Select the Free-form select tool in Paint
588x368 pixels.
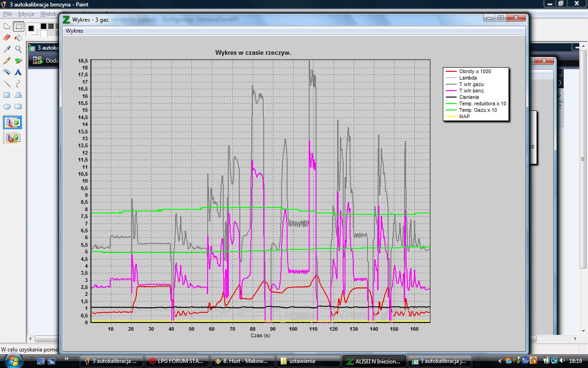pyautogui.click(x=7, y=27)
